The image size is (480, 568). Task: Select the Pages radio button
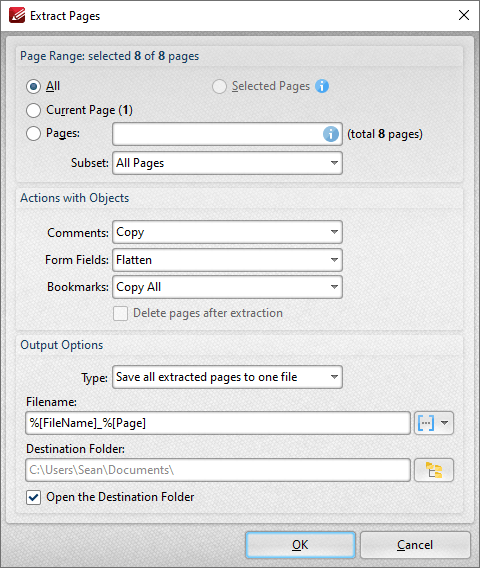pyautogui.click(x=33, y=134)
